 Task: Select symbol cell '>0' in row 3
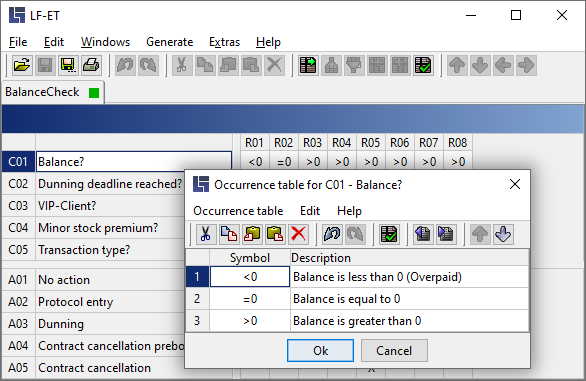click(250, 321)
